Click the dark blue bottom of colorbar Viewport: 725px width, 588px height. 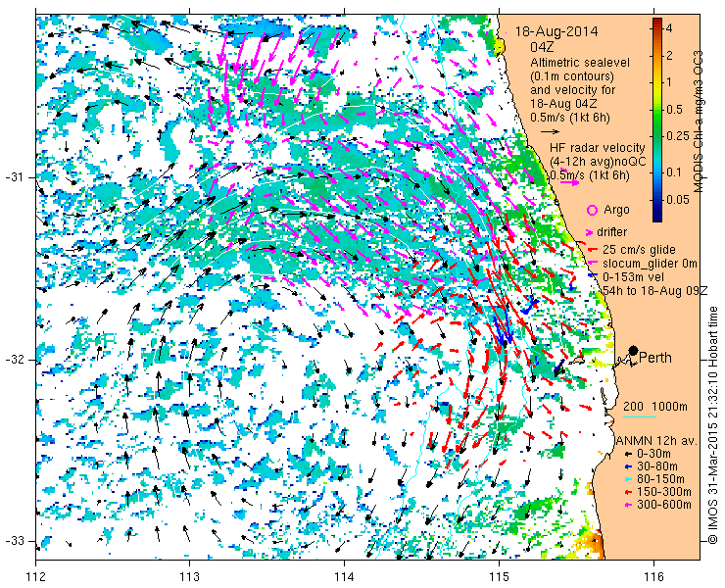tap(657, 219)
